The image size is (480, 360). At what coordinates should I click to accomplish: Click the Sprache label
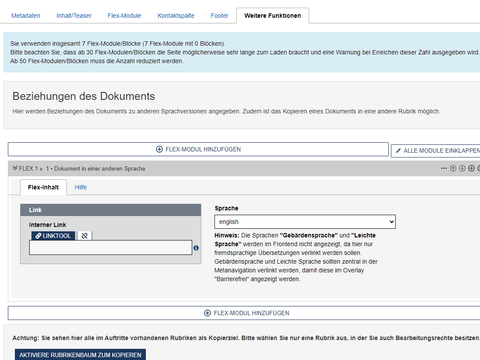[226, 208]
